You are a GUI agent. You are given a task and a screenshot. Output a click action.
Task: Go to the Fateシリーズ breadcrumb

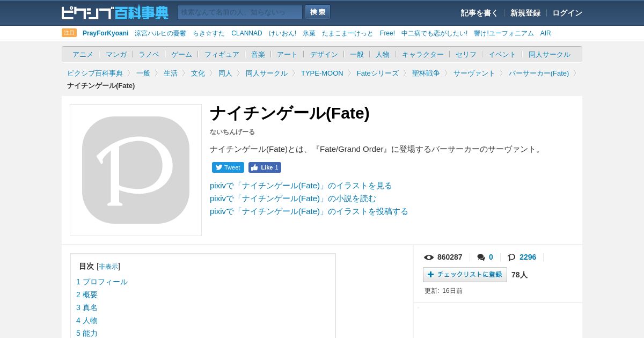point(378,73)
